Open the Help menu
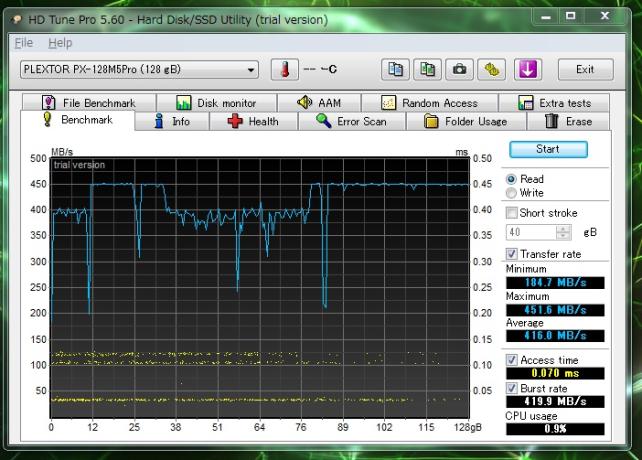The height and width of the screenshot is (460, 642). pos(60,43)
